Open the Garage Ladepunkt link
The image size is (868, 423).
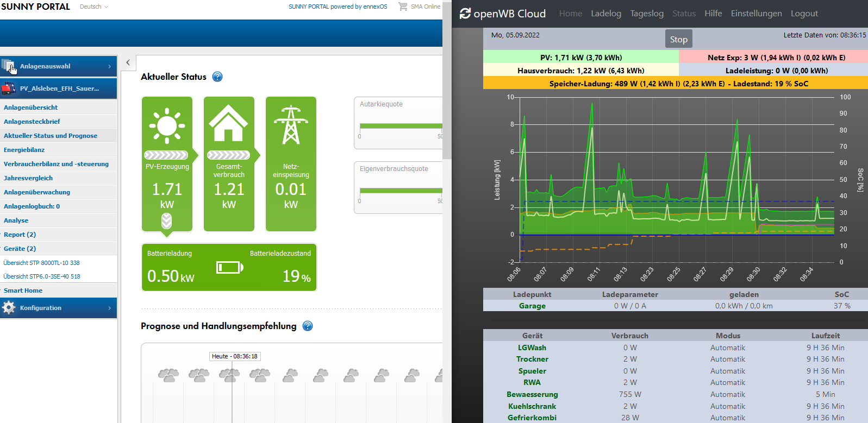(x=532, y=306)
